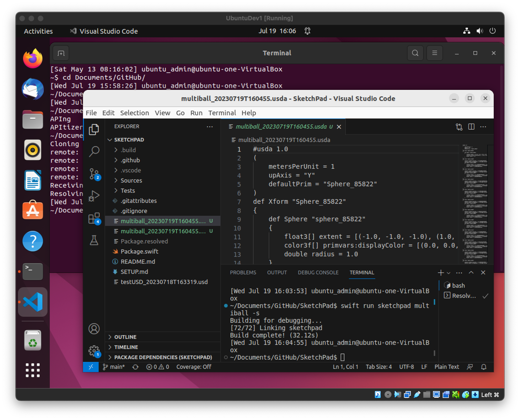The image size is (520, 420).
Task: Open status bar notifications bell
Action: point(484,367)
